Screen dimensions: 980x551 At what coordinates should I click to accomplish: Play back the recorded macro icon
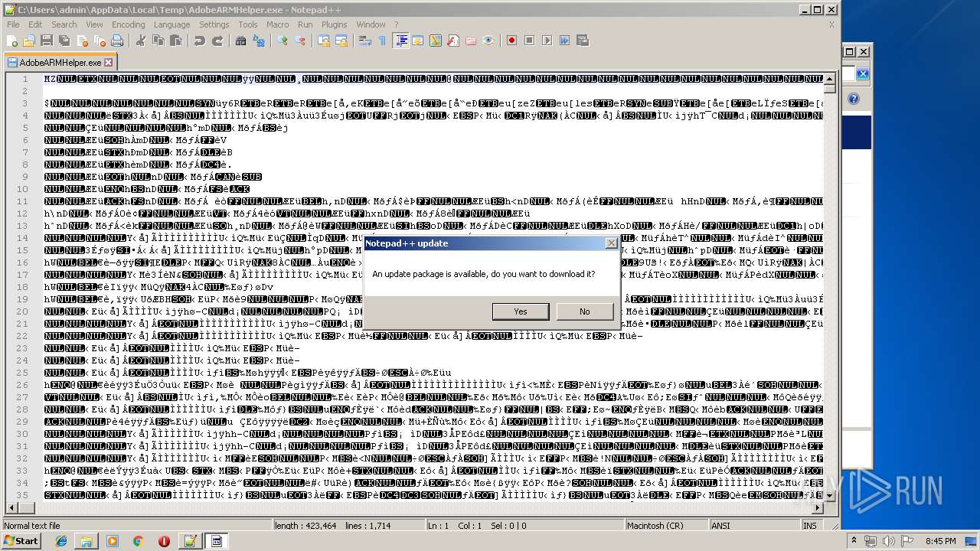(x=547, y=41)
